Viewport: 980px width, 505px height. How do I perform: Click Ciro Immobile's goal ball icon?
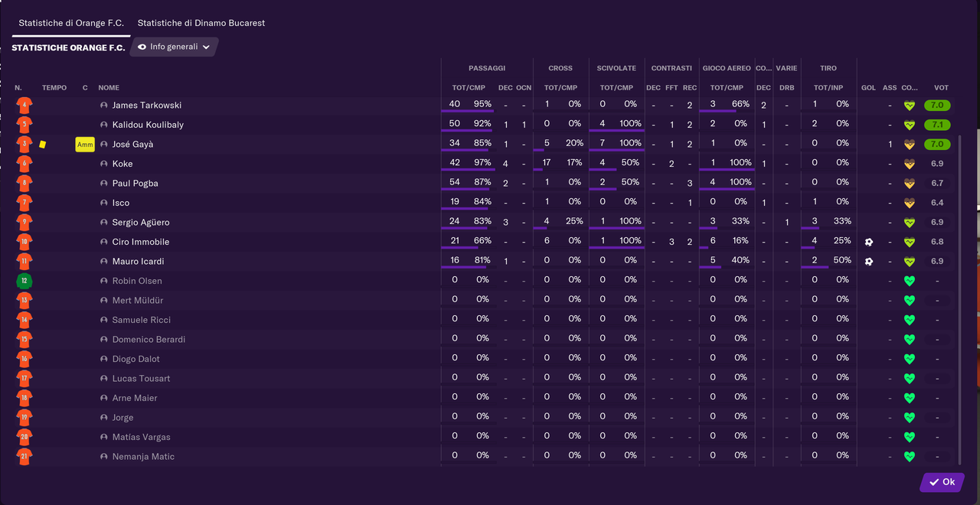868,242
